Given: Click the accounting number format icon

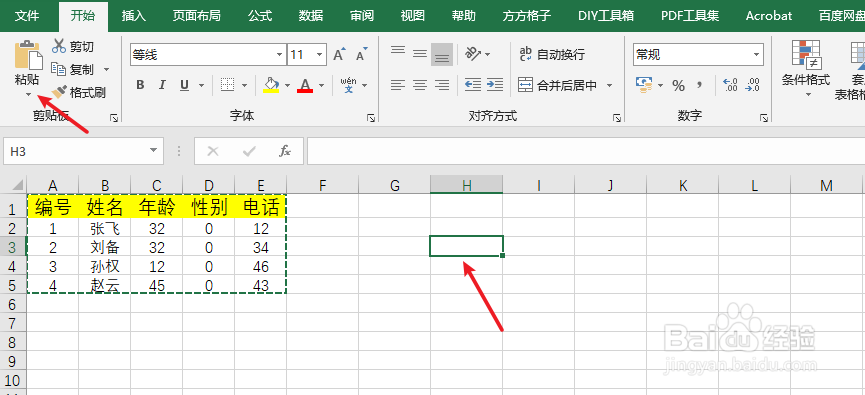Looking at the screenshot, I should point(643,85).
